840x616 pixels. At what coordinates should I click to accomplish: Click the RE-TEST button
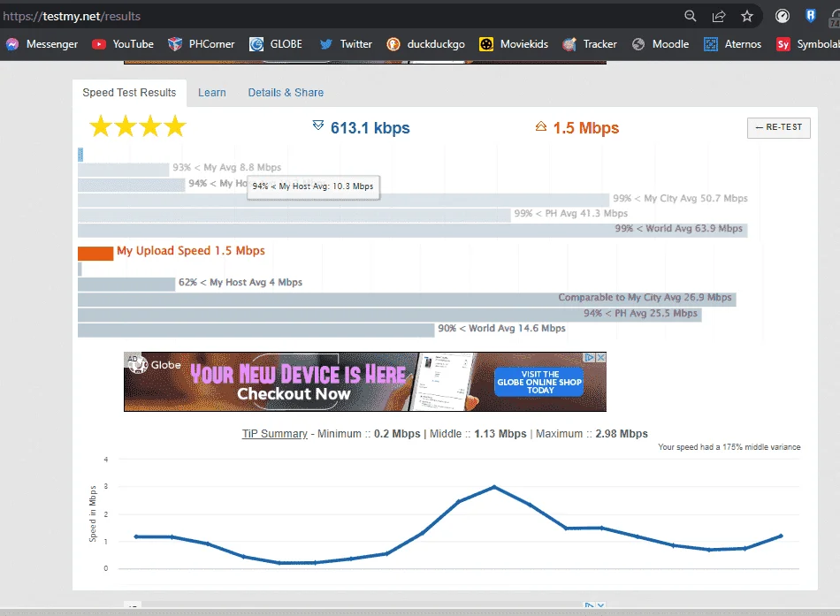(x=778, y=127)
